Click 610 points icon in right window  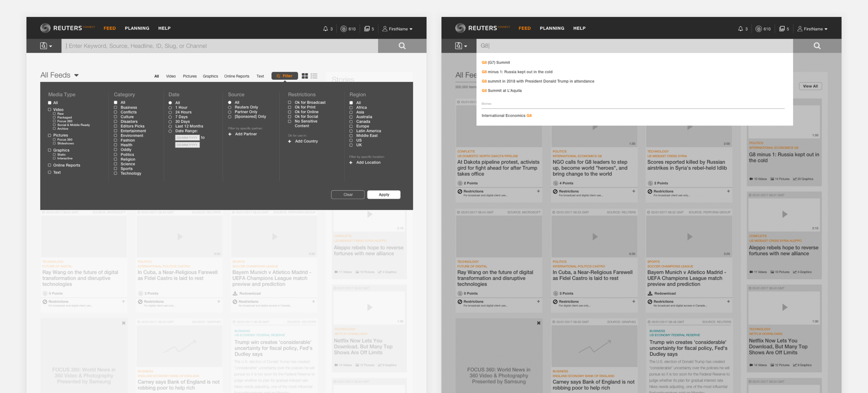click(758, 29)
